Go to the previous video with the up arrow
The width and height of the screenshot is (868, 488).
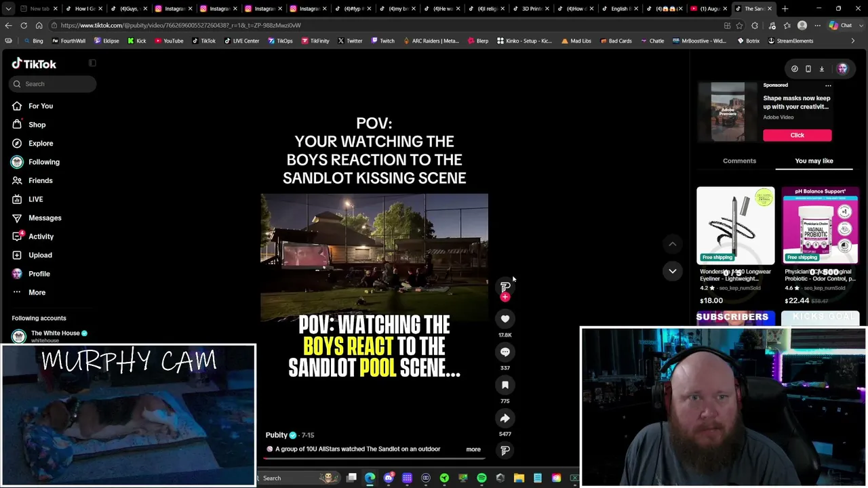pyautogui.click(x=673, y=244)
